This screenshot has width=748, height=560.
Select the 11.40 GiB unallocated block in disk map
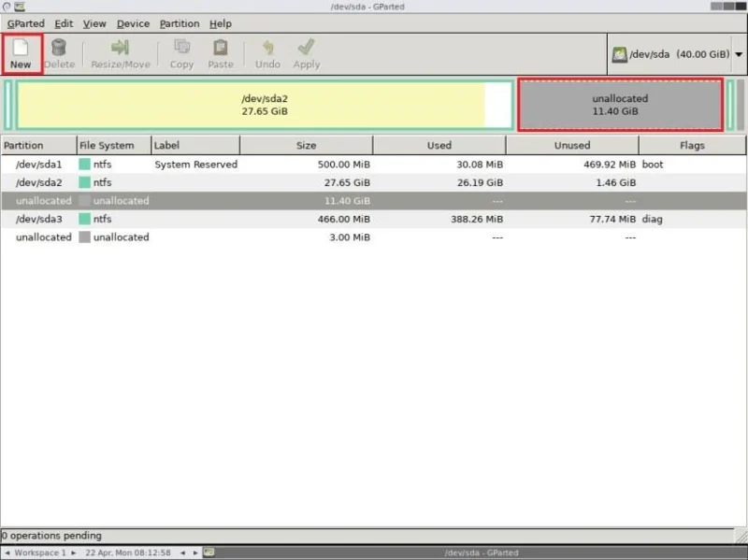pyautogui.click(x=620, y=105)
